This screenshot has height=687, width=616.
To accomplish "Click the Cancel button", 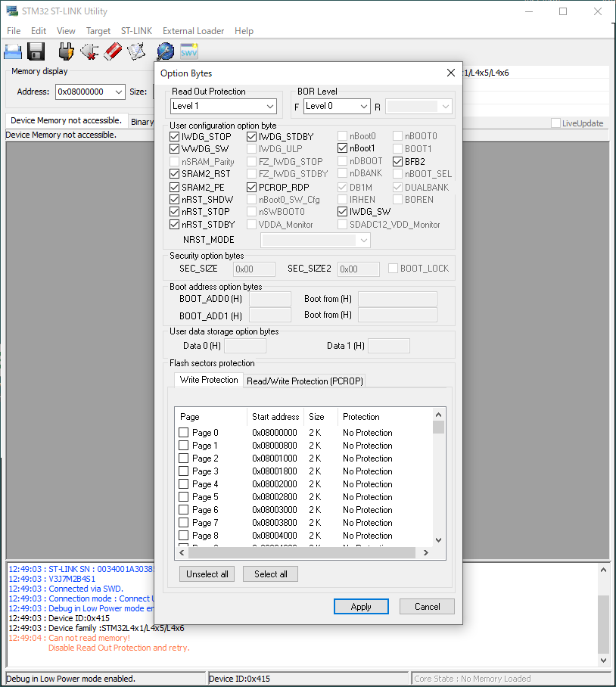I will [x=427, y=606].
